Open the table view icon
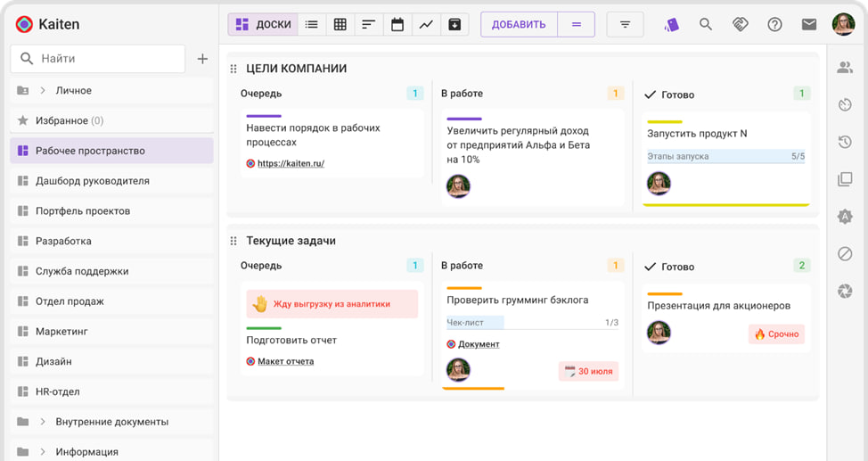Image resolution: width=868 pixels, height=461 pixels. [340, 25]
